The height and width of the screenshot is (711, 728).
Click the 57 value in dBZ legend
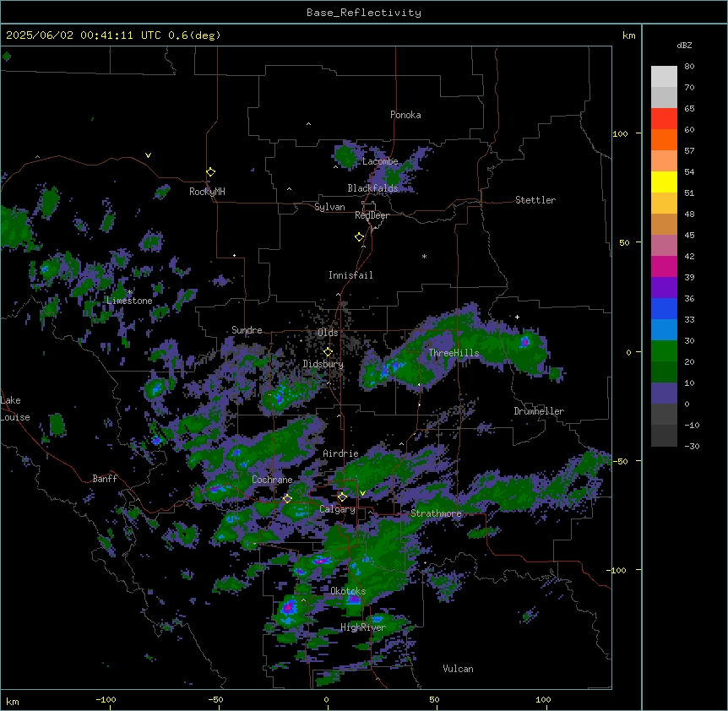point(689,151)
